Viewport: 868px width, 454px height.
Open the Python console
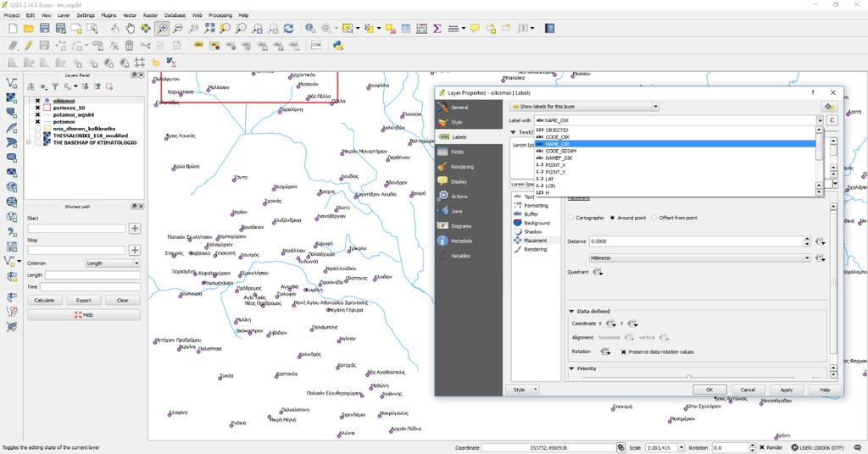click(x=337, y=46)
